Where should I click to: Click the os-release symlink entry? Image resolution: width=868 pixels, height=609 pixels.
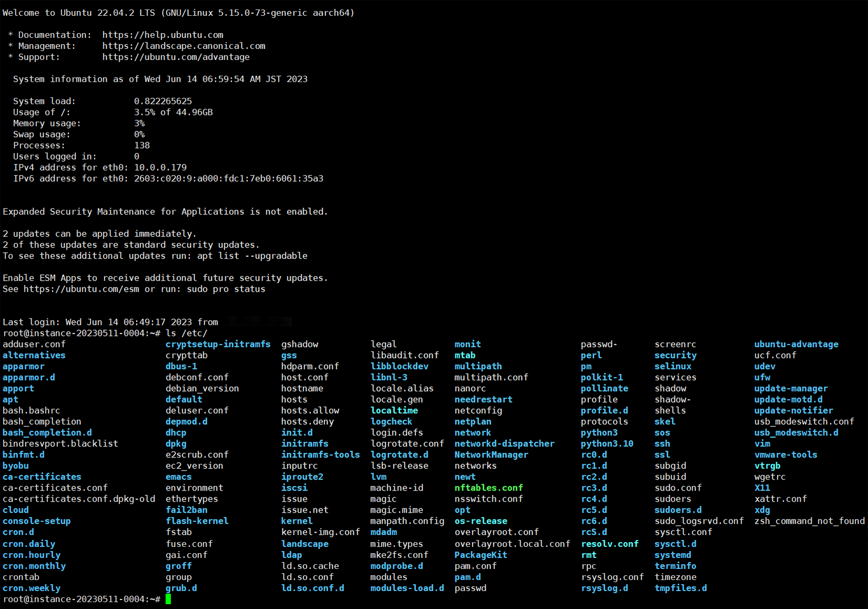click(x=481, y=521)
